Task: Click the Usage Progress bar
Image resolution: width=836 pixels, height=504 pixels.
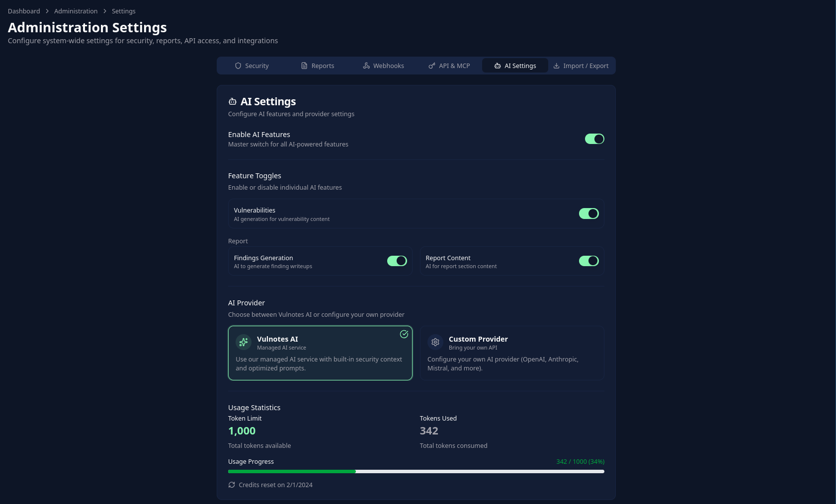Action: 416,471
